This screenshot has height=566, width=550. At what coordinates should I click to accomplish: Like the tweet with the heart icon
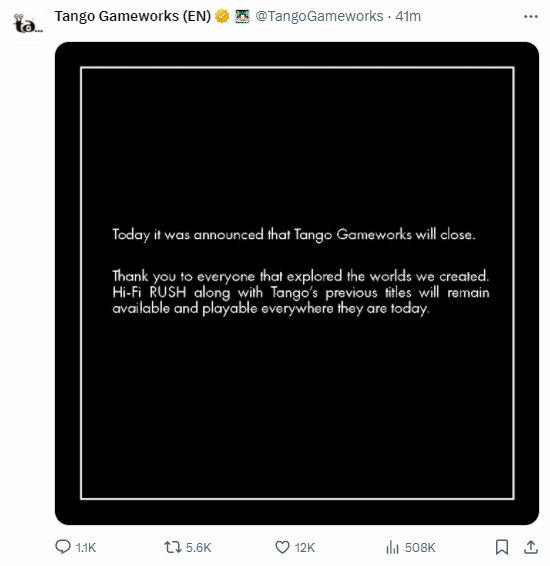tap(282, 547)
